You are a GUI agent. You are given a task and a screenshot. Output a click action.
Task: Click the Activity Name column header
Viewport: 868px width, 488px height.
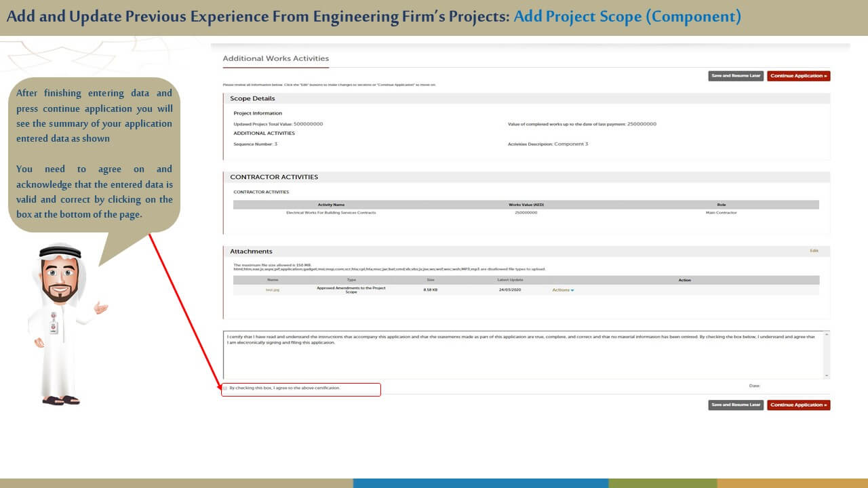pos(331,205)
